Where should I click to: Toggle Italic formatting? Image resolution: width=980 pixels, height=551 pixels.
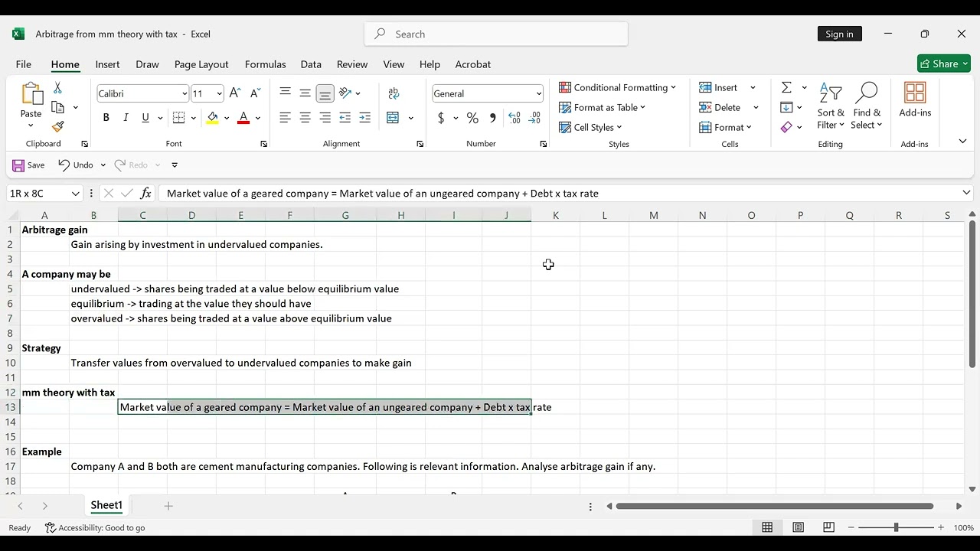[x=126, y=118]
